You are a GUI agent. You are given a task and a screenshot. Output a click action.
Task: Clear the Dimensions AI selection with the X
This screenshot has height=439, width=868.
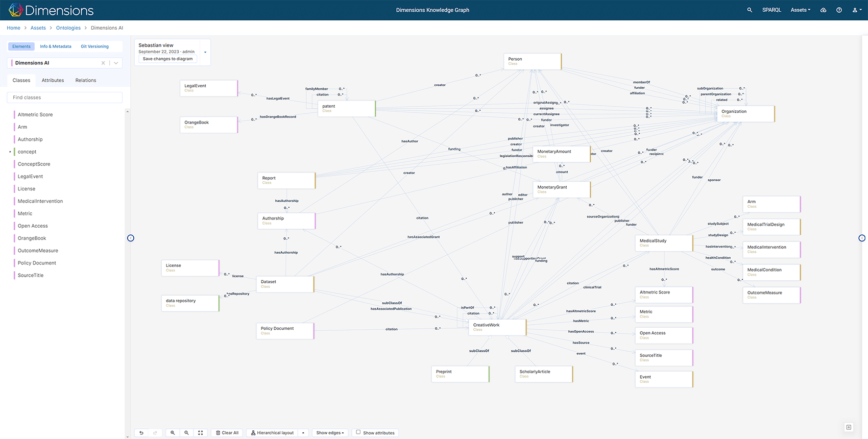[x=103, y=63]
